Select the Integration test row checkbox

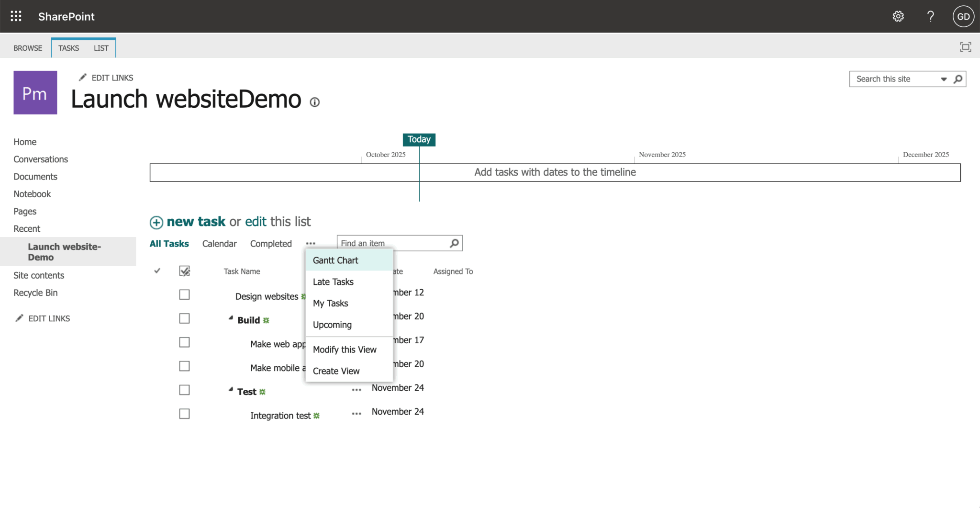184,414
